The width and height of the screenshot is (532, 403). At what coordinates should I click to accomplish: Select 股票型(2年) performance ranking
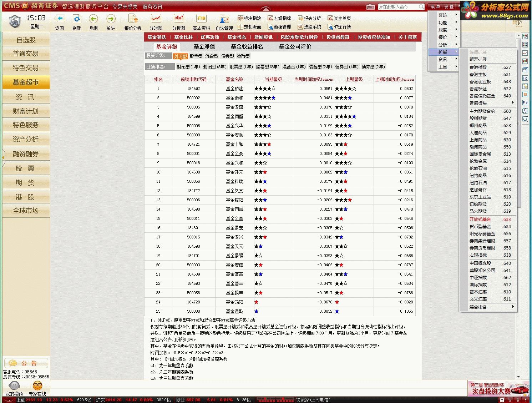[x=268, y=67]
